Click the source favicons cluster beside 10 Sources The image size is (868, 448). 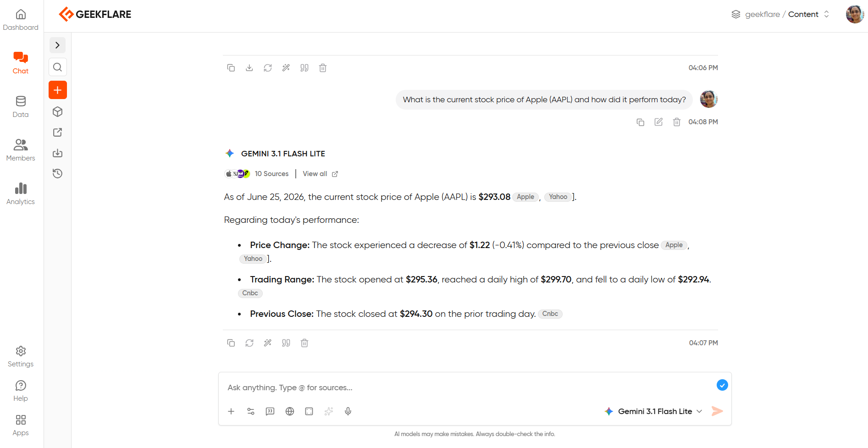237,174
